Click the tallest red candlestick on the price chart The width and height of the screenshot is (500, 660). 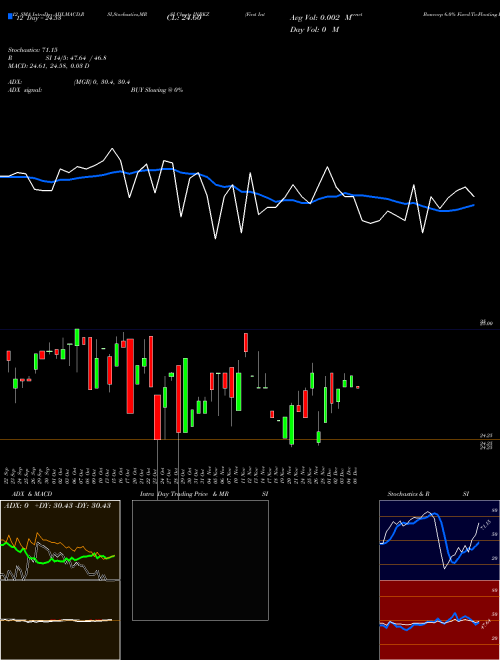coord(130,376)
